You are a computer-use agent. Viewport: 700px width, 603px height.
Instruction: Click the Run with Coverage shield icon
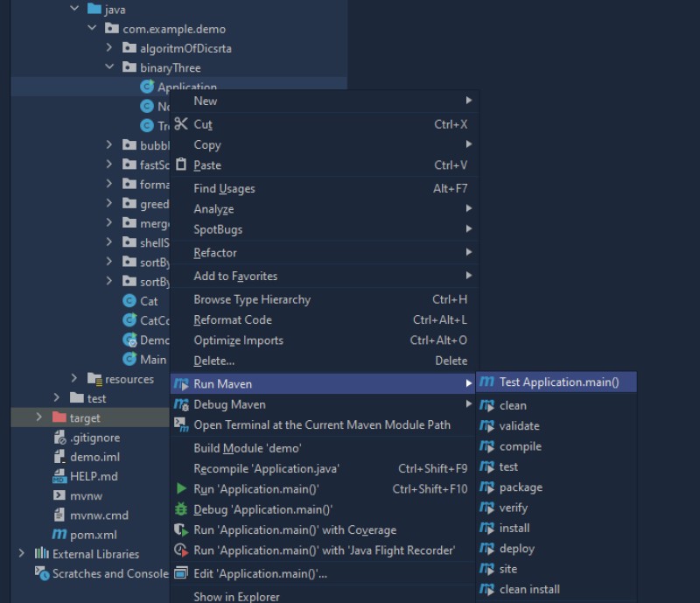click(181, 529)
